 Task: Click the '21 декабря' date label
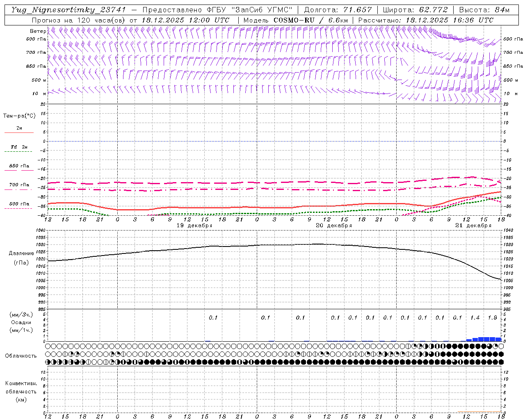click(473, 226)
